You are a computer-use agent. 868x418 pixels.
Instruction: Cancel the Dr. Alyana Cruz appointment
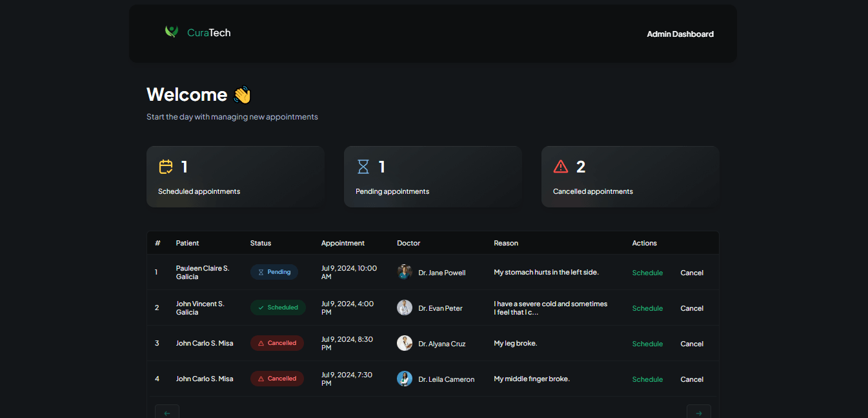pyautogui.click(x=692, y=344)
